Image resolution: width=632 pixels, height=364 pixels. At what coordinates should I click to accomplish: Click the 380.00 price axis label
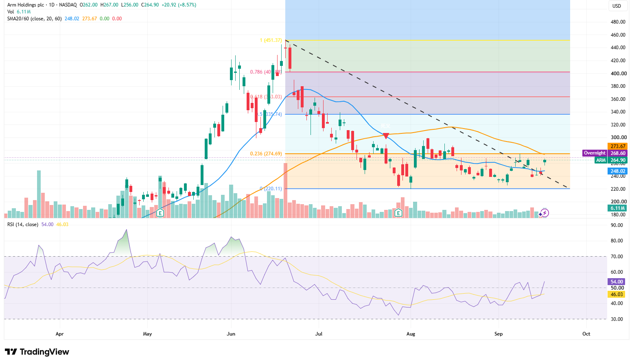point(618,86)
